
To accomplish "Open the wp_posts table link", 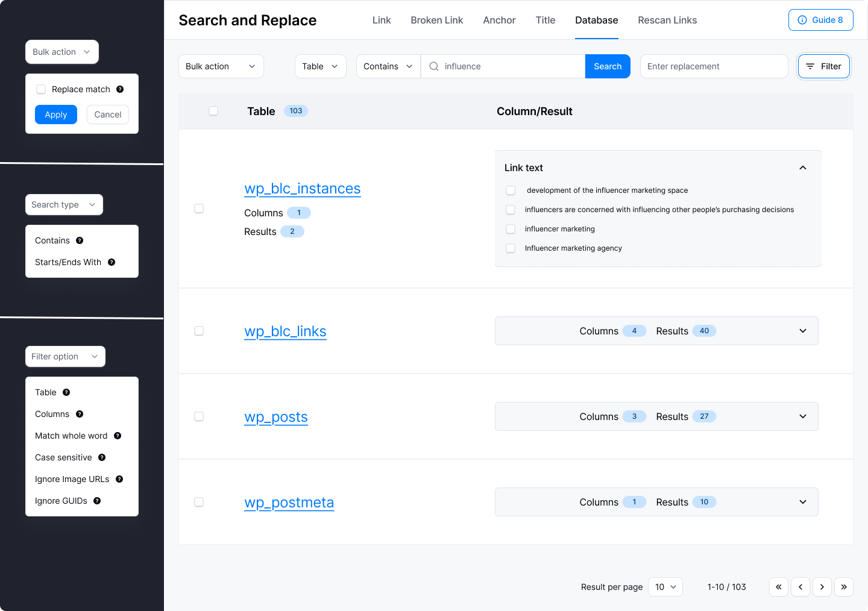I will point(276,417).
